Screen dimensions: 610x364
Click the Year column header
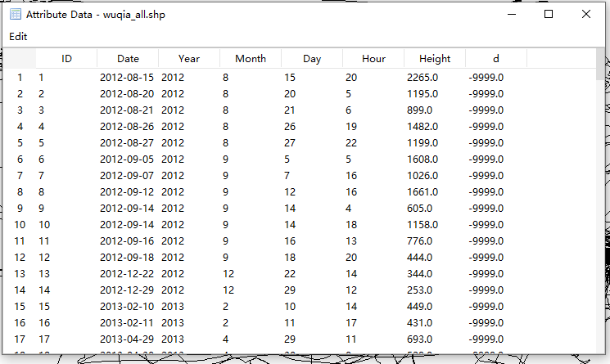189,58
